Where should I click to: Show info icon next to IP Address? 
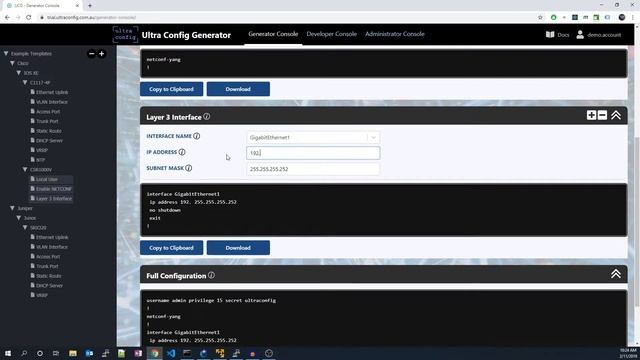pyautogui.click(x=182, y=152)
